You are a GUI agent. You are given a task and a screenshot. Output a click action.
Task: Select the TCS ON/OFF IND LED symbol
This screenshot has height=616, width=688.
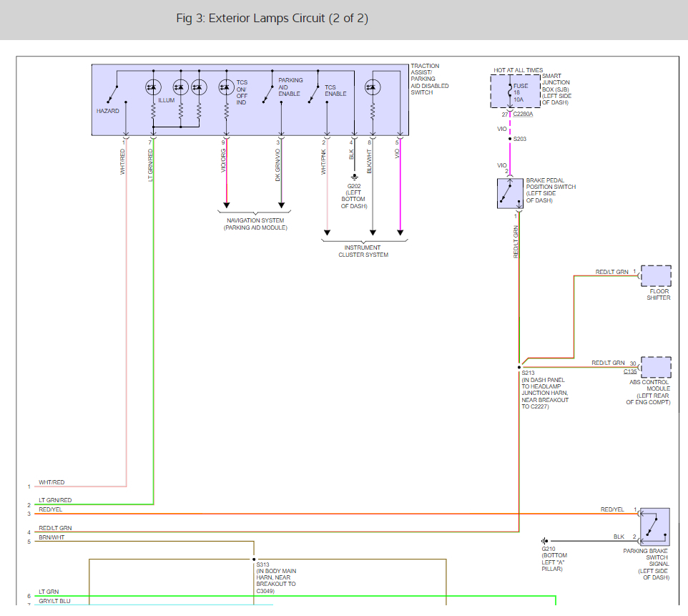[227, 87]
